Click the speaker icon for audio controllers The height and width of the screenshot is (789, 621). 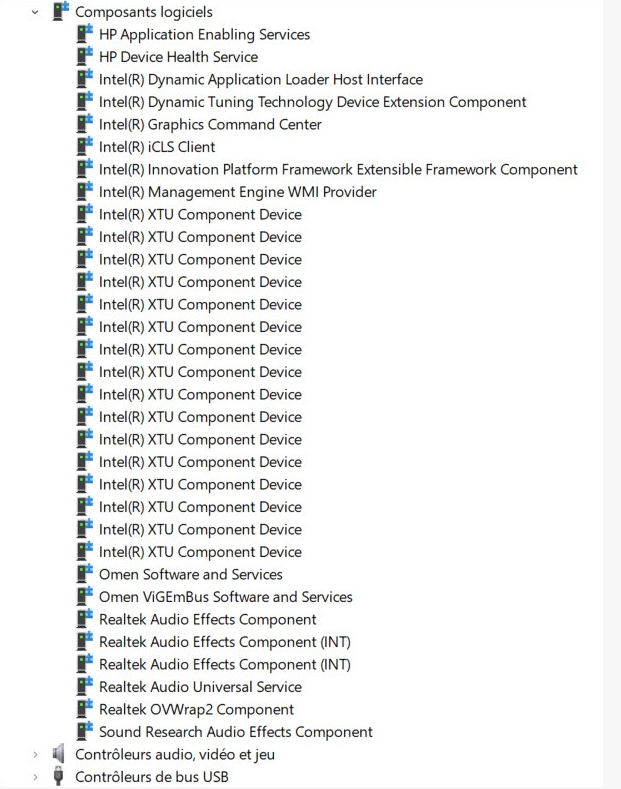click(58, 754)
